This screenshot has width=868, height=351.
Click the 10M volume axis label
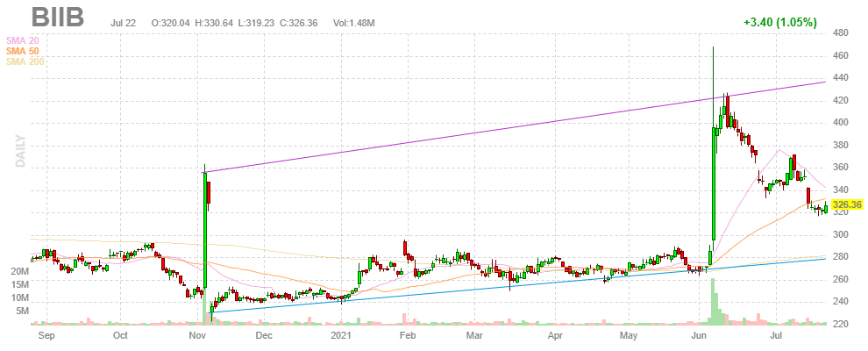point(18,297)
